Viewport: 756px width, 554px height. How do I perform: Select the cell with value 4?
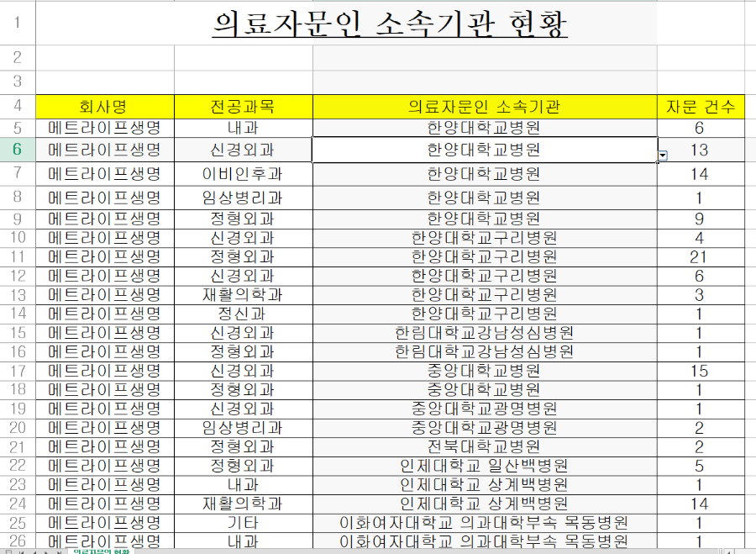coord(701,238)
